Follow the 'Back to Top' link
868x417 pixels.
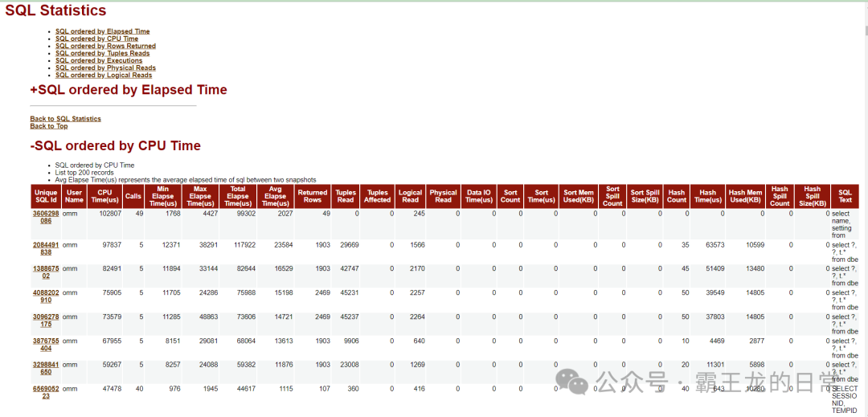49,126
